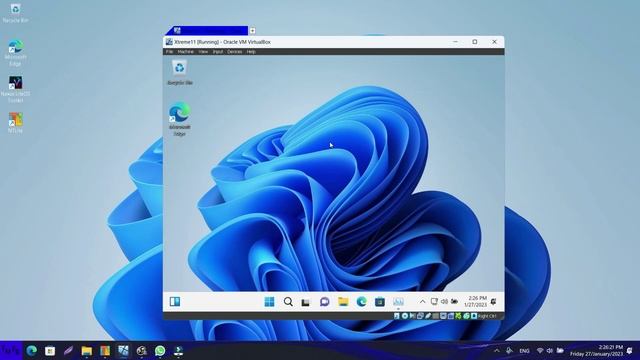
Task: Click the host Wi-Fi tray icon
Action: click(540, 351)
